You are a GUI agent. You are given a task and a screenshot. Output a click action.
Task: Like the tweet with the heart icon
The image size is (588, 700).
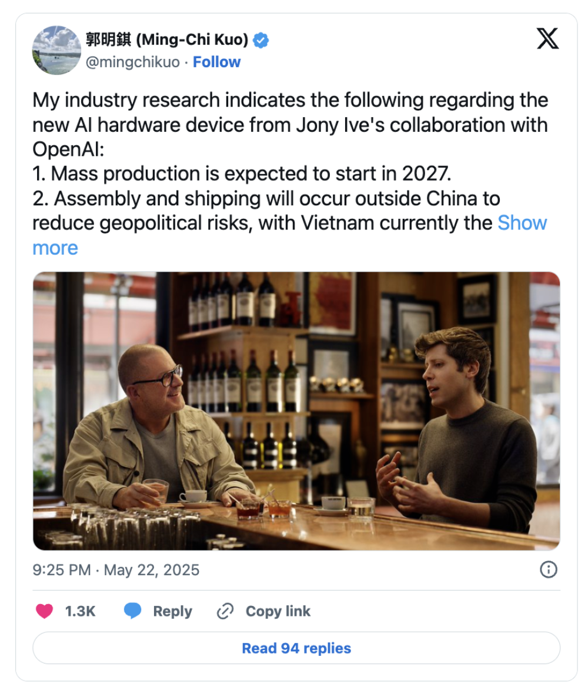click(44, 611)
